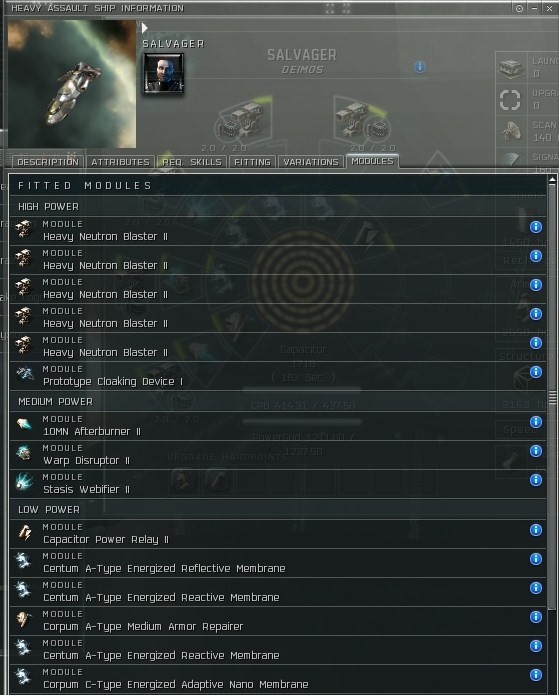Open the Fitting tab
The image size is (559, 695).
tap(252, 162)
